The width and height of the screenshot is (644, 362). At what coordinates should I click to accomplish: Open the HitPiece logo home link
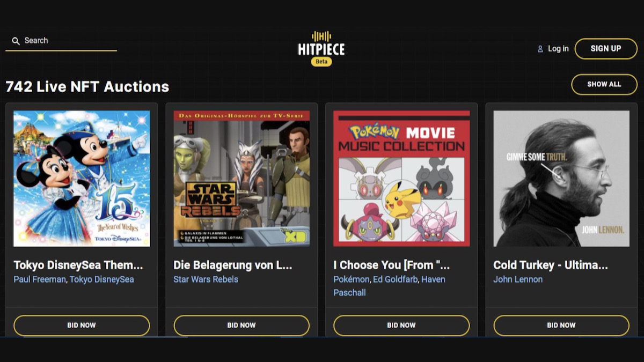[321, 43]
